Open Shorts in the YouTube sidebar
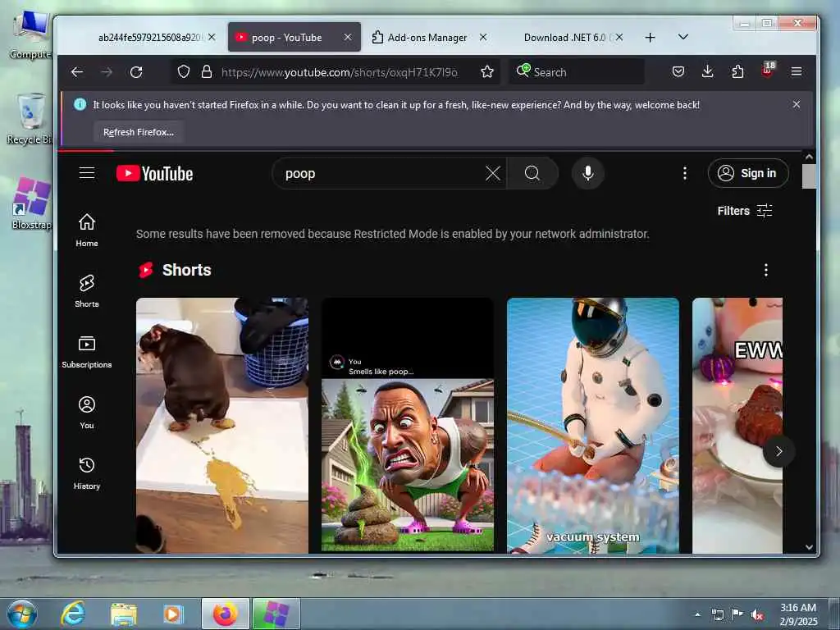The width and height of the screenshot is (840, 630). click(x=87, y=291)
